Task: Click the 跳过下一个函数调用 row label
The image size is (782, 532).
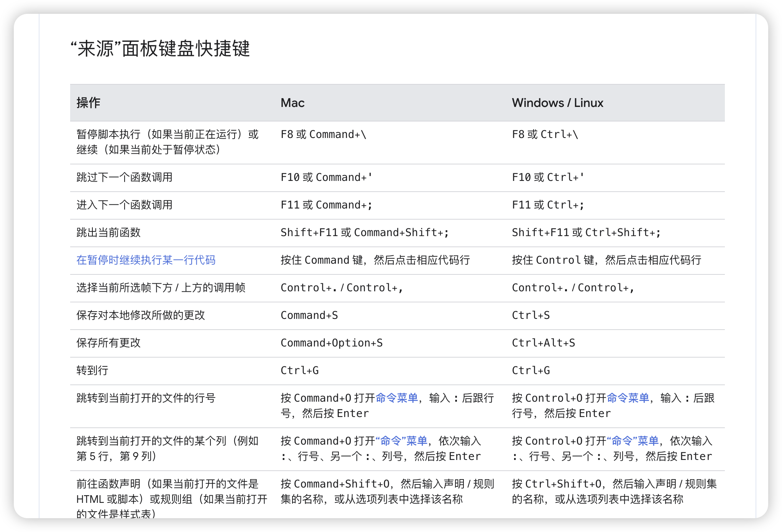Action: (125, 177)
